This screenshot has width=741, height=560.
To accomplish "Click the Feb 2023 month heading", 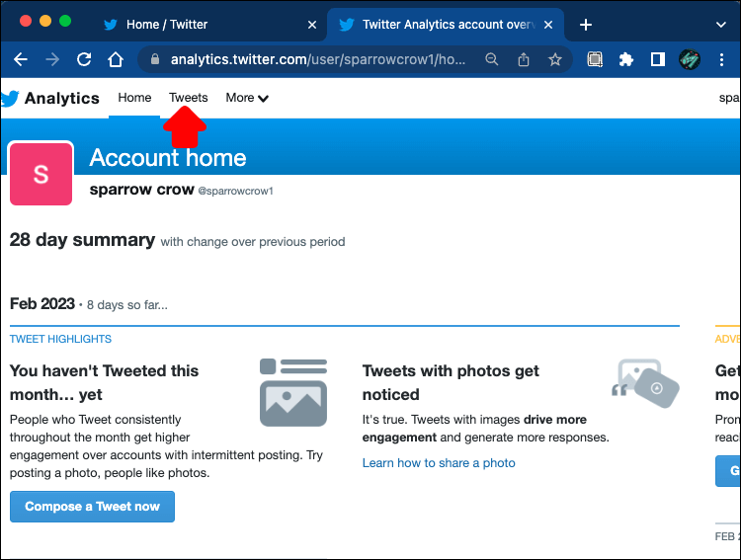I will [x=42, y=304].
